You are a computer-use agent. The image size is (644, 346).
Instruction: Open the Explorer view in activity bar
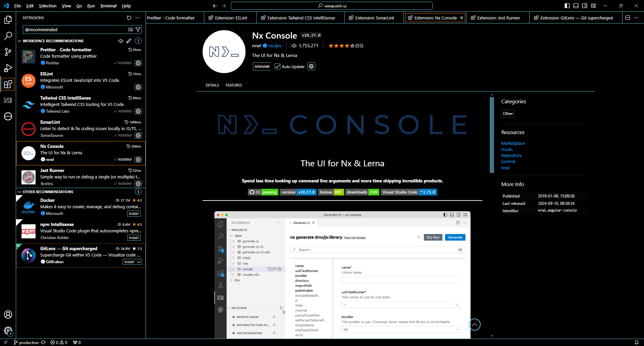click(8, 20)
